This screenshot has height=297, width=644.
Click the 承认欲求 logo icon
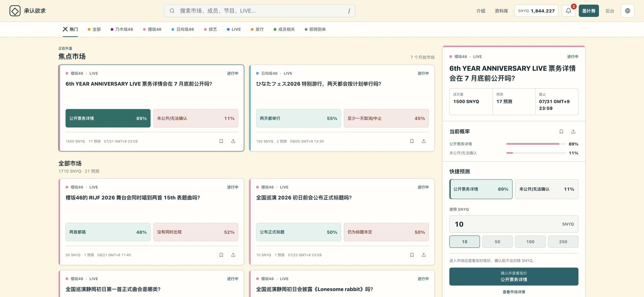tap(15, 11)
